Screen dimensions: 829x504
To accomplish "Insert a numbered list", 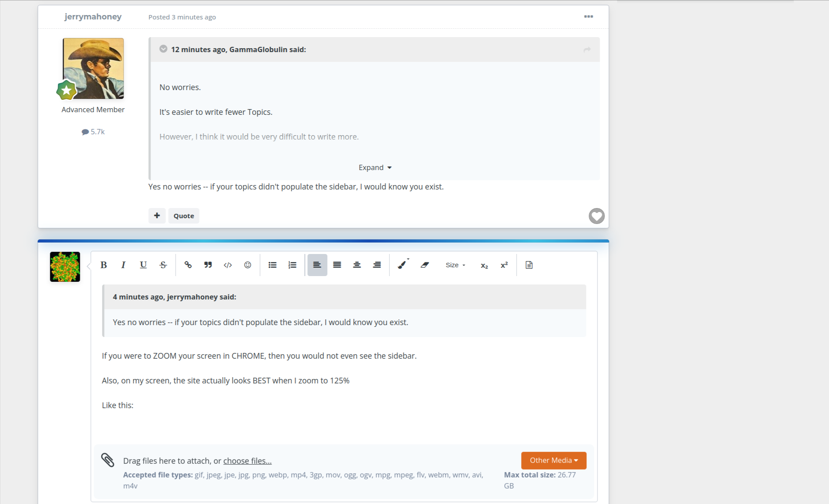I will 292,265.
